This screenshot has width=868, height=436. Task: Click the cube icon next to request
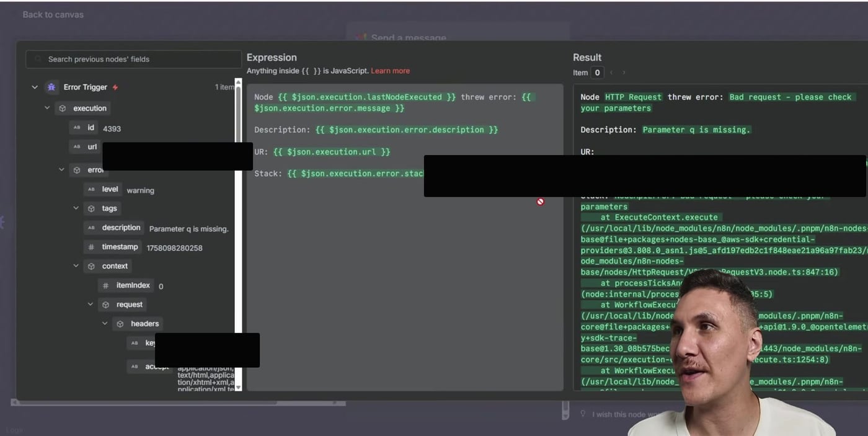(x=105, y=305)
